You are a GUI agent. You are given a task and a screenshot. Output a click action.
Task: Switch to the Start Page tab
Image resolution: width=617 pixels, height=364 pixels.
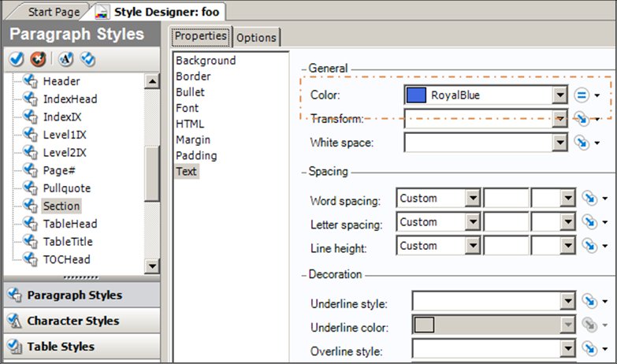pyautogui.click(x=54, y=12)
